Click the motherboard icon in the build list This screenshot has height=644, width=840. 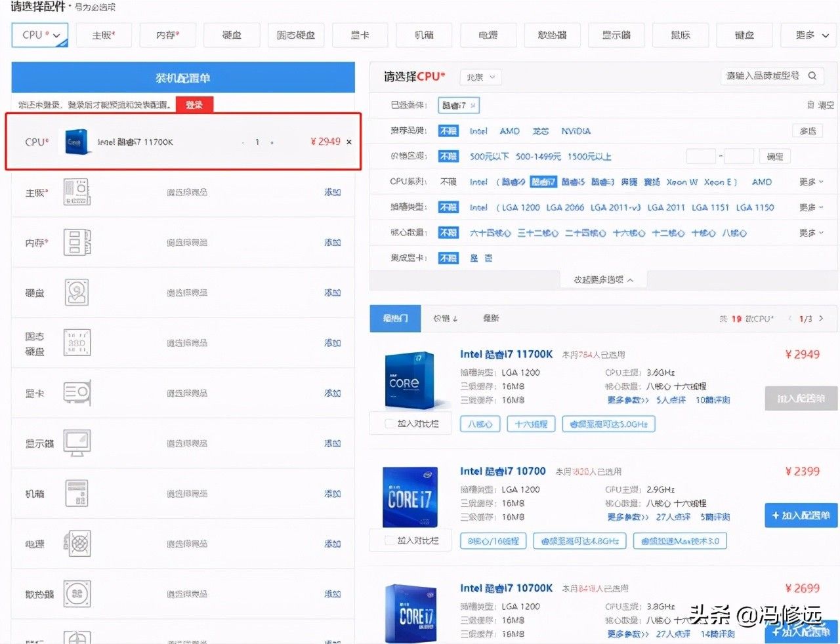[x=77, y=192]
